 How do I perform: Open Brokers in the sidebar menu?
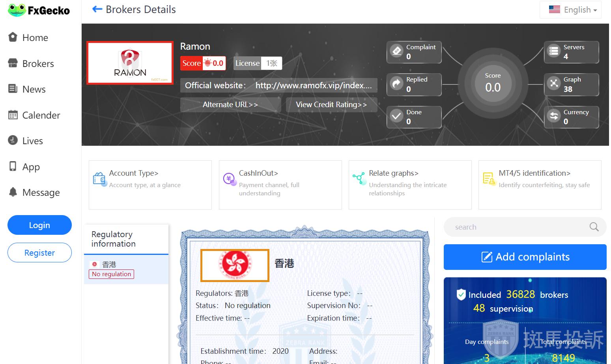tap(38, 63)
